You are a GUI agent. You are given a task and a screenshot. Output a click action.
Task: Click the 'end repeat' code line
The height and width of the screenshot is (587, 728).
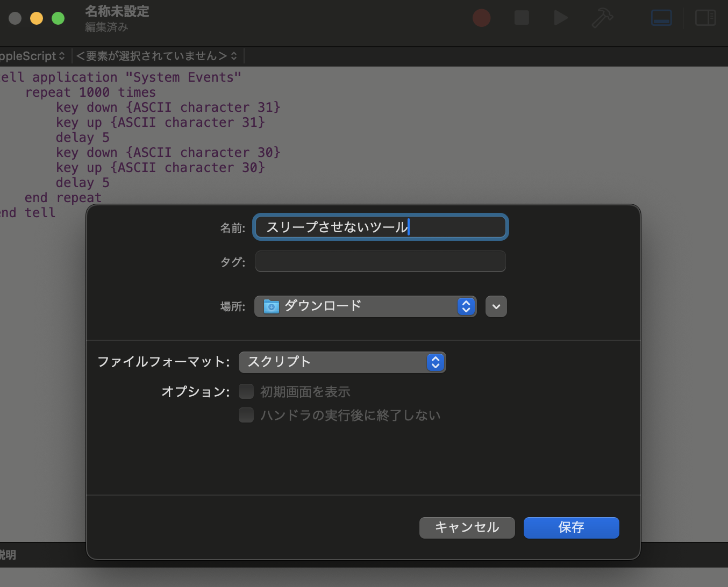click(63, 198)
